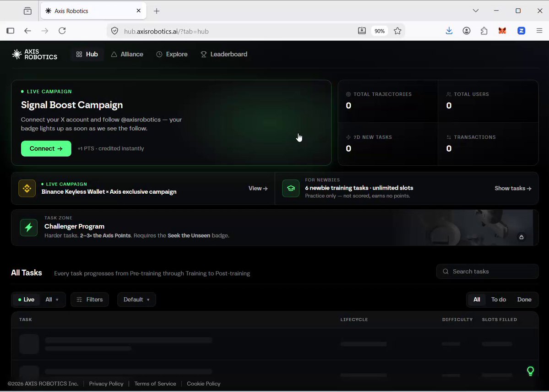549x392 pixels.
Task: Click Show tasks for newbies
Action: [x=513, y=189]
